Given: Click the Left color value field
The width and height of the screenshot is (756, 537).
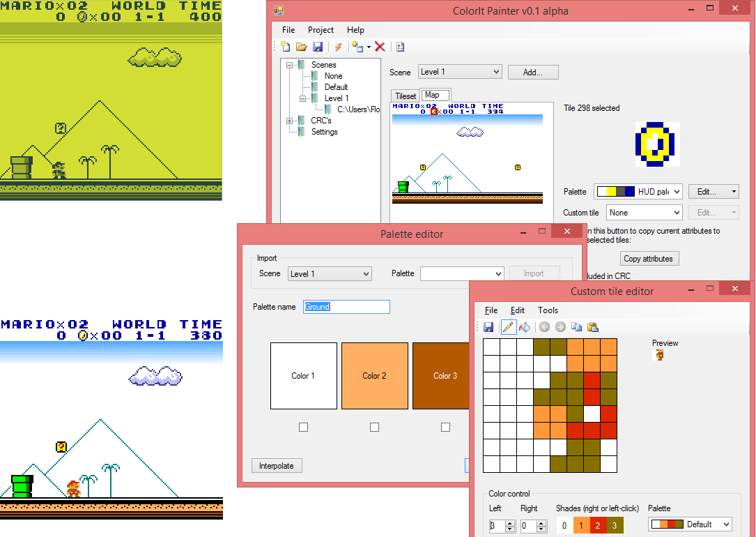Looking at the screenshot, I should [x=497, y=526].
